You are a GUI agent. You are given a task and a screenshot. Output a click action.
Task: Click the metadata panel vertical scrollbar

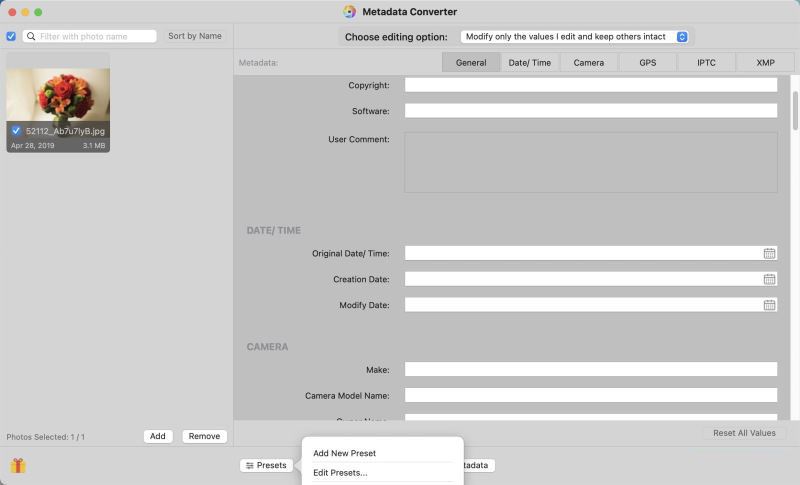pos(795,111)
